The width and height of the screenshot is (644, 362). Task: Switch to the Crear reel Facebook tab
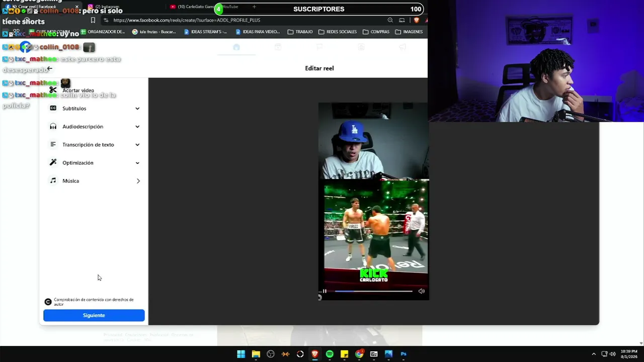[41, 7]
